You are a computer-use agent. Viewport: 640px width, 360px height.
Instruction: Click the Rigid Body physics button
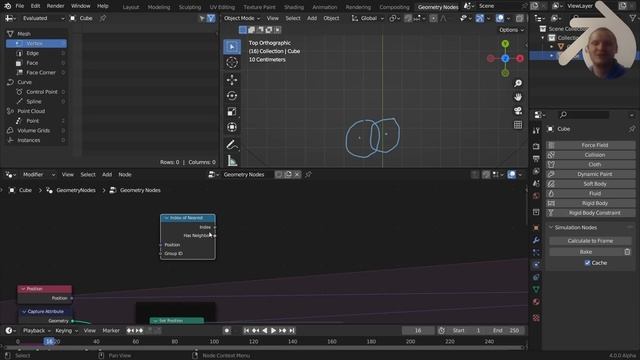click(x=591, y=203)
